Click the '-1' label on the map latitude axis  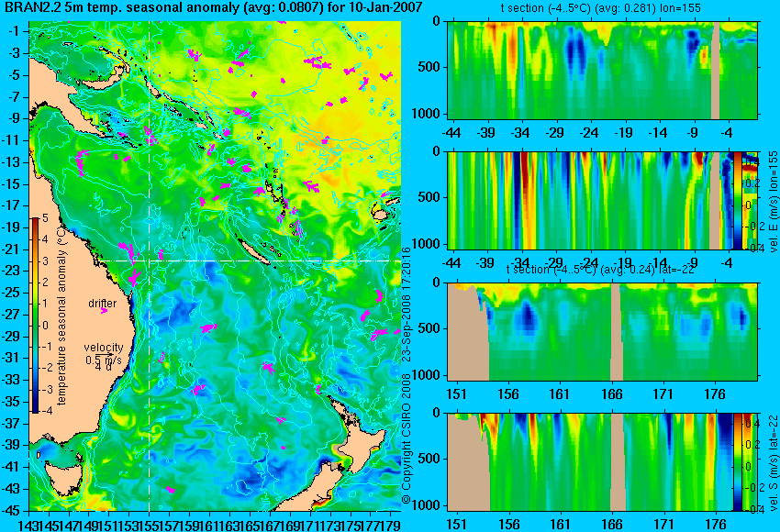14,31
